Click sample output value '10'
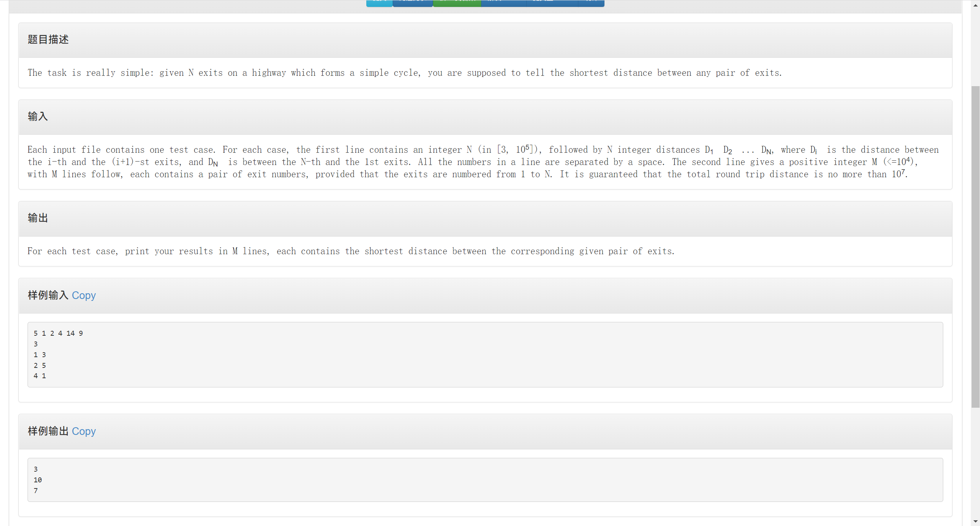This screenshot has width=980, height=526. (x=38, y=480)
